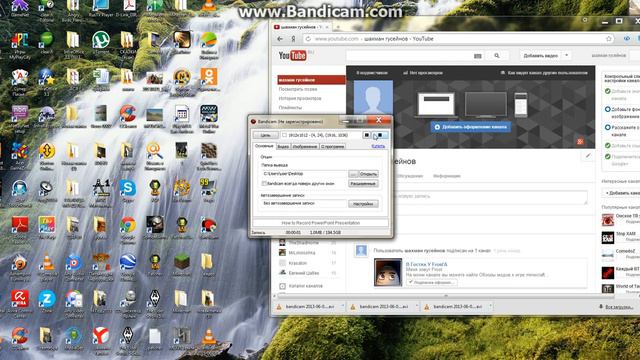Click the Zona blue 'Z' desktop icon
The height and width of the screenshot is (360, 640).
[x=47, y=299]
